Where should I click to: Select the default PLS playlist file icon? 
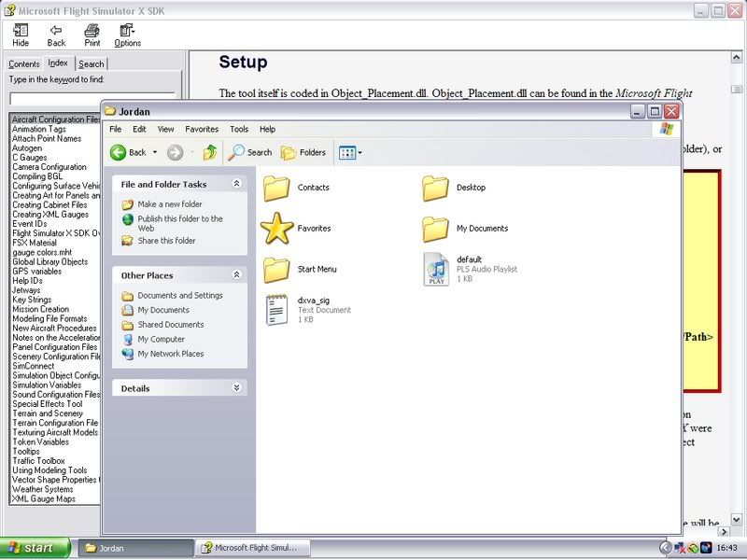point(436,269)
